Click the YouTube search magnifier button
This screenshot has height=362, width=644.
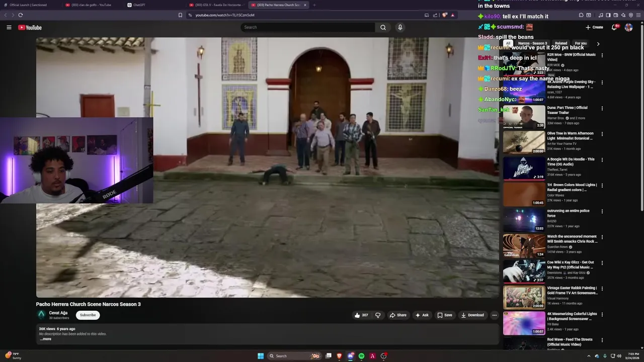click(383, 27)
